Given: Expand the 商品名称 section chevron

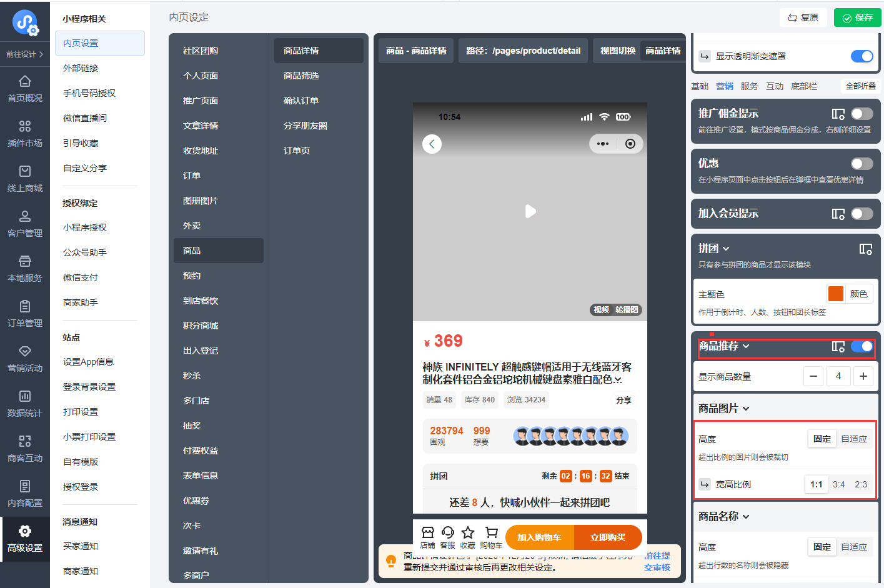Looking at the screenshot, I should (746, 517).
